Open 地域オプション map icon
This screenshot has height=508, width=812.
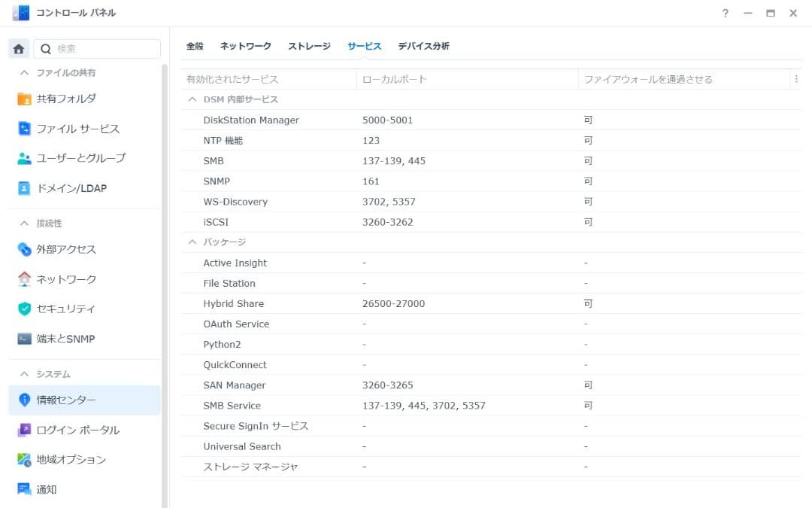[24, 460]
